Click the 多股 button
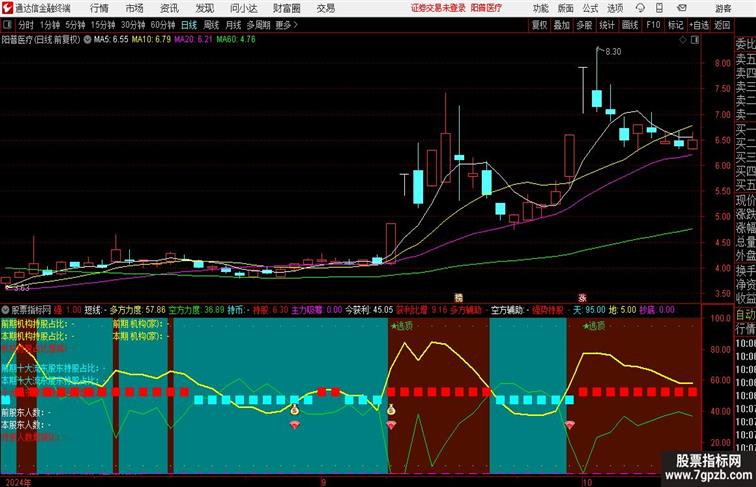 (x=584, y=25)
